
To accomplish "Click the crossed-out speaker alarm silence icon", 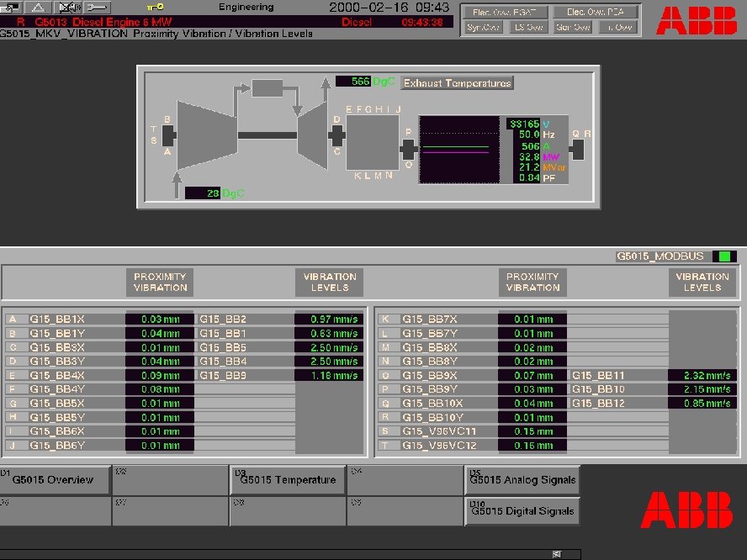I will 67,8.
